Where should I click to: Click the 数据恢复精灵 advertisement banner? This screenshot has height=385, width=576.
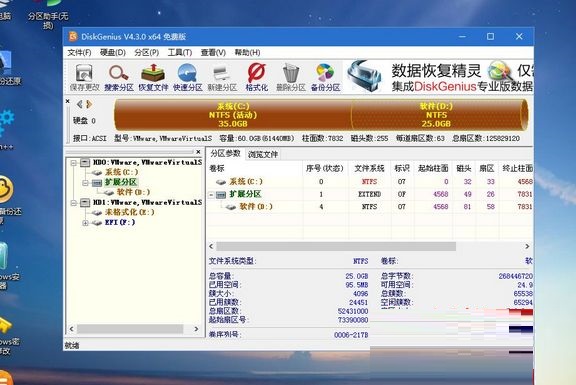(439, 77)
